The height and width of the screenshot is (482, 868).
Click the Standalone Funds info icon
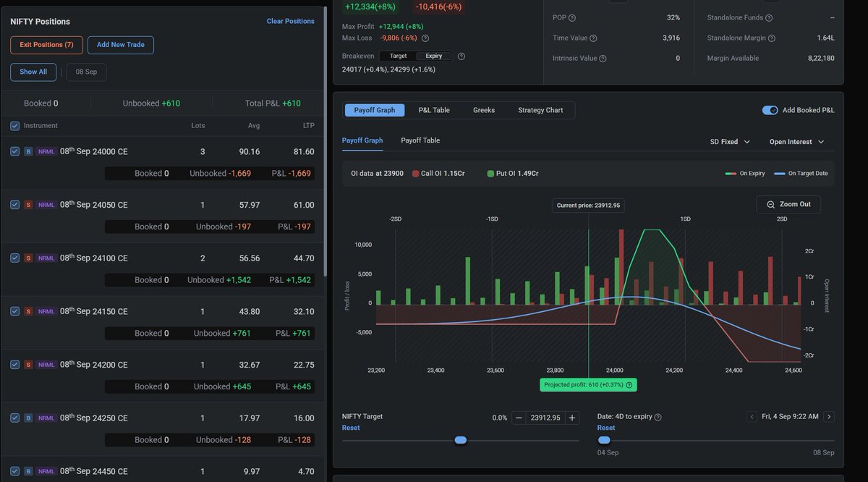tap(769, 17)
